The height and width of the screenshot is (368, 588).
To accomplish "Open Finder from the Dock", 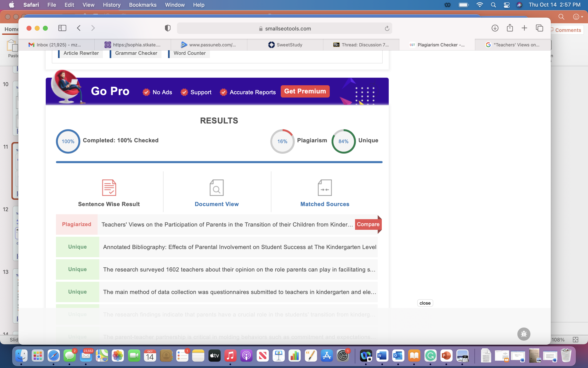I will tap(21, 356).
